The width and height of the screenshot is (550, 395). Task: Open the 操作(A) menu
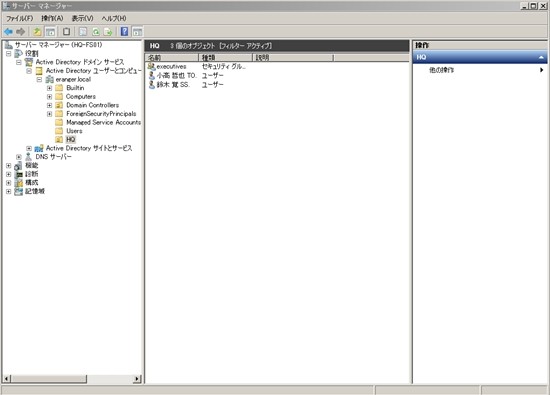[x=52, y=18]
